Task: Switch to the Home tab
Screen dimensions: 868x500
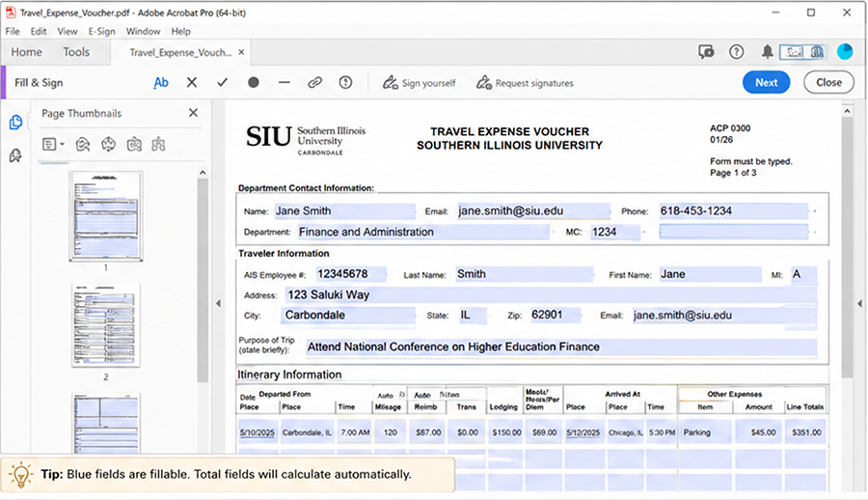Action: point(27,52)
